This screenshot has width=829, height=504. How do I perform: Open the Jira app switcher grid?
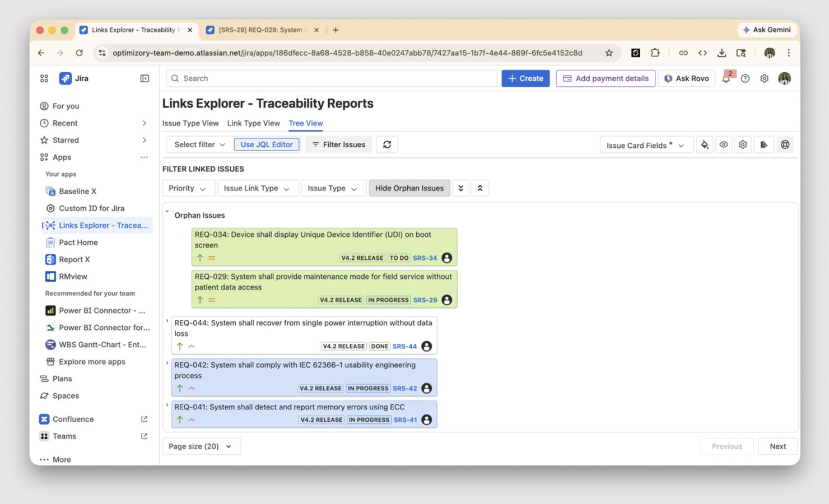click(x=44, y=78)
